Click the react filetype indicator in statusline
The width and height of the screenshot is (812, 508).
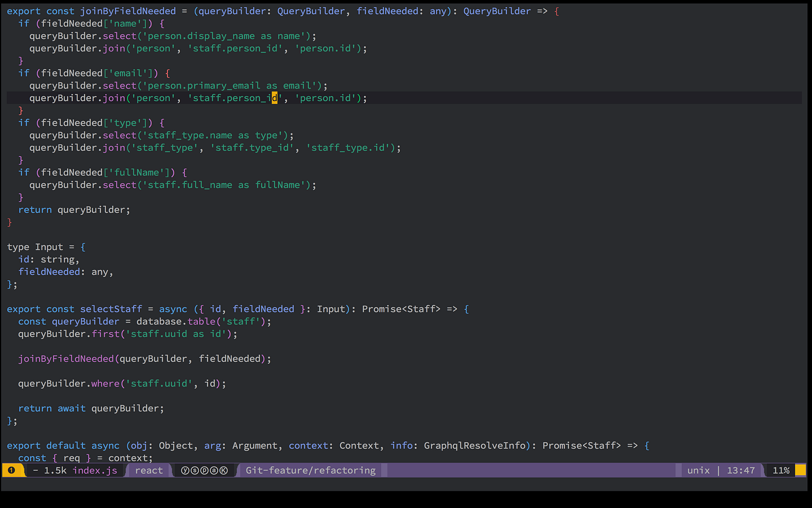148,470
